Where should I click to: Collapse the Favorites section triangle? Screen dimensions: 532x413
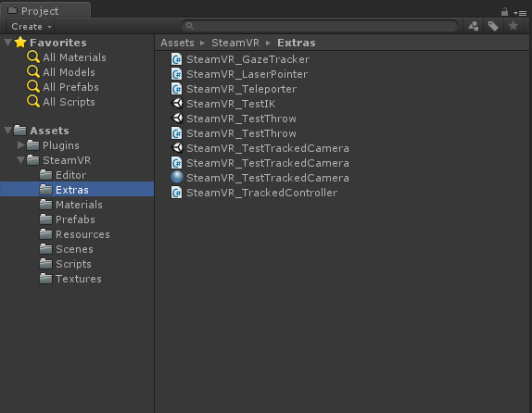click(x=7, y=43)
